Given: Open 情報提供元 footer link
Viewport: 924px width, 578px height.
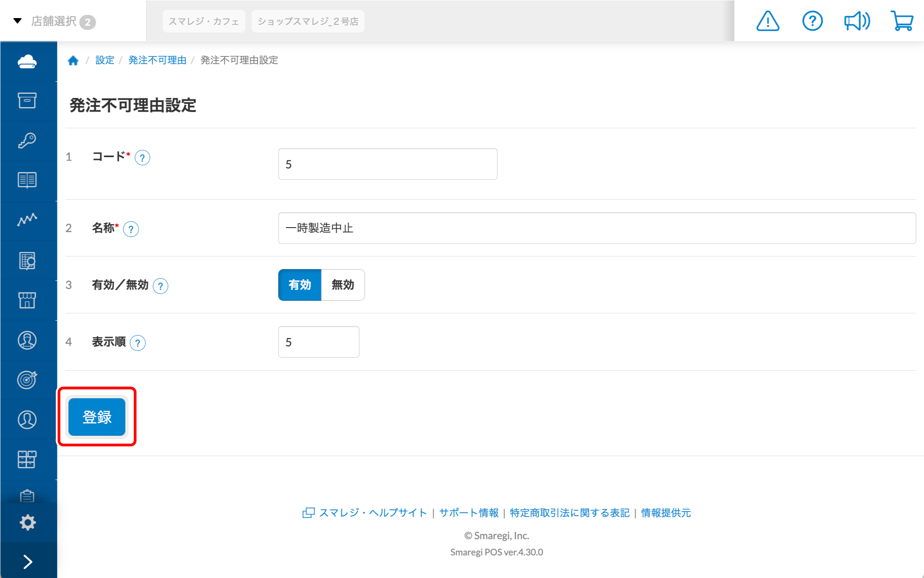Looking at the screenshot, I should tap(666, 513).
